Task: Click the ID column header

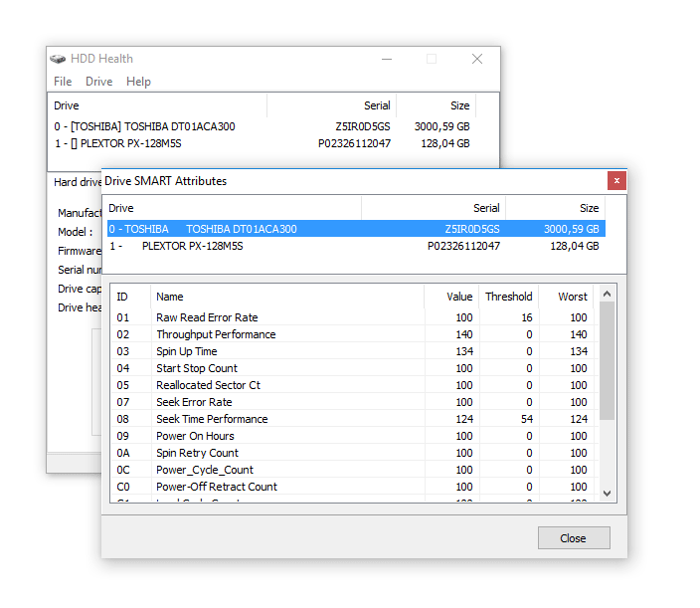Action: click(130, 297)
